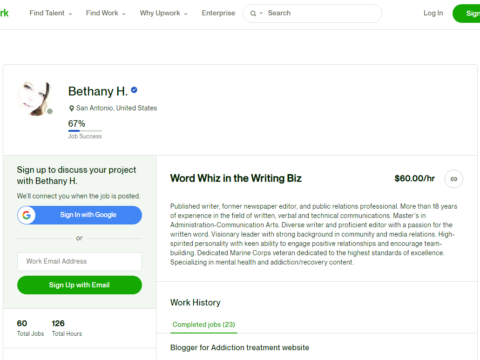This screenshot has width=480, height=360.
Task: Click the Work Email Address field
Action: (x=79, y=261)
